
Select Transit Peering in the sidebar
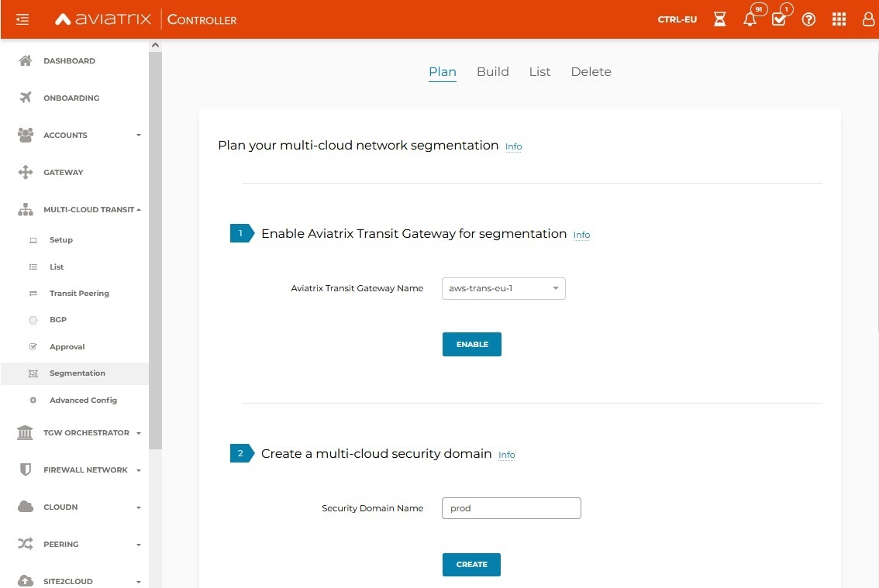[79, 293]
